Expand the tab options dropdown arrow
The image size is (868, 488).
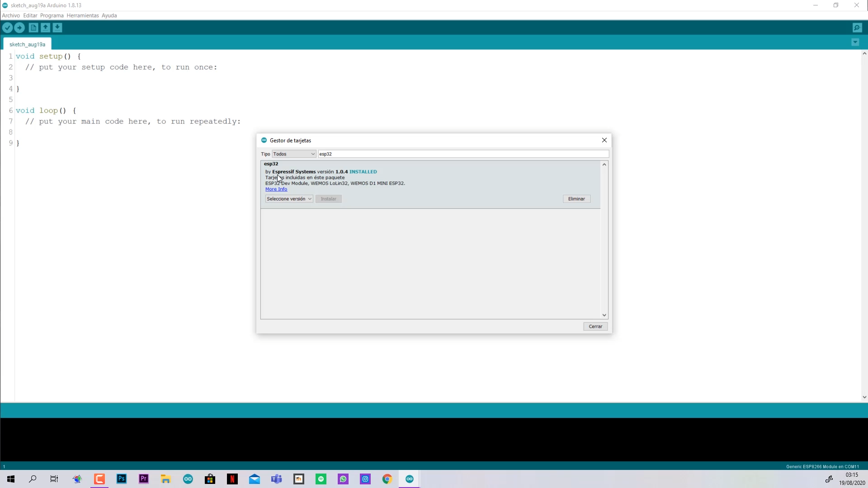855,42
